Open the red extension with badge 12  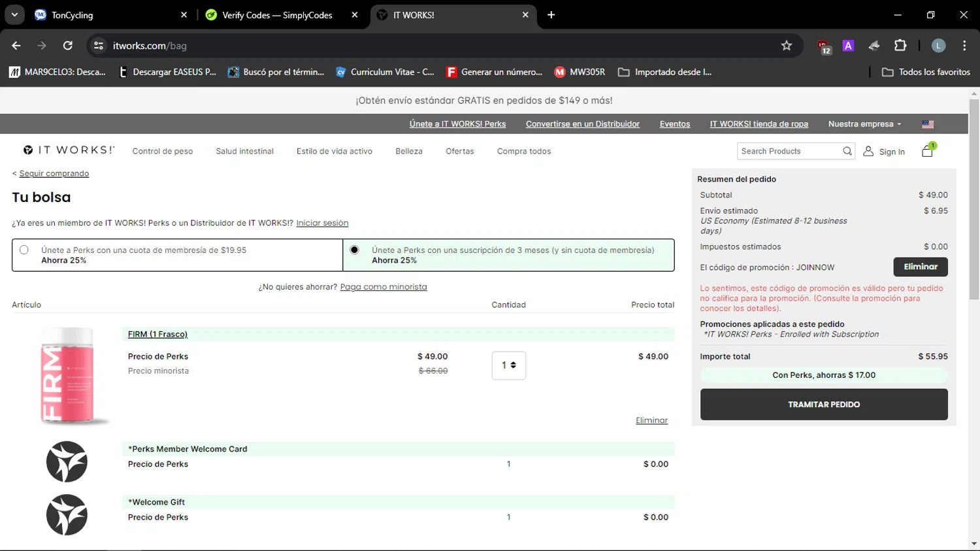824,46
